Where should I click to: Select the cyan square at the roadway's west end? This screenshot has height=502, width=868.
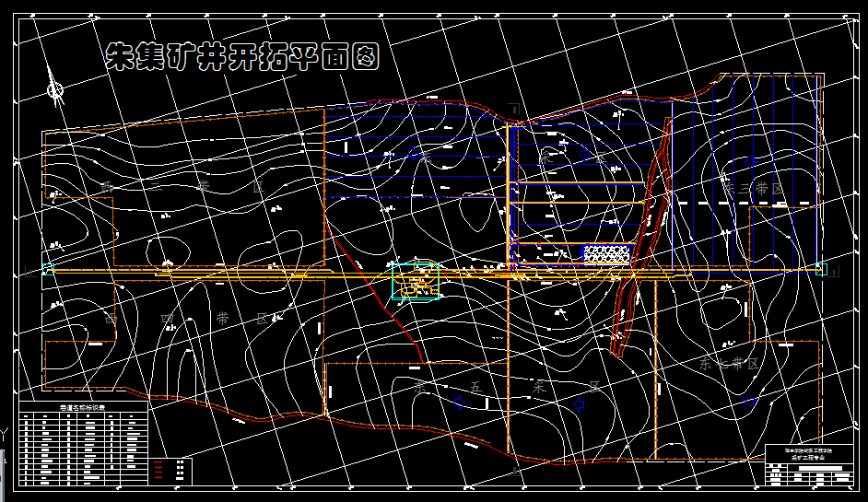coord(48,269)
